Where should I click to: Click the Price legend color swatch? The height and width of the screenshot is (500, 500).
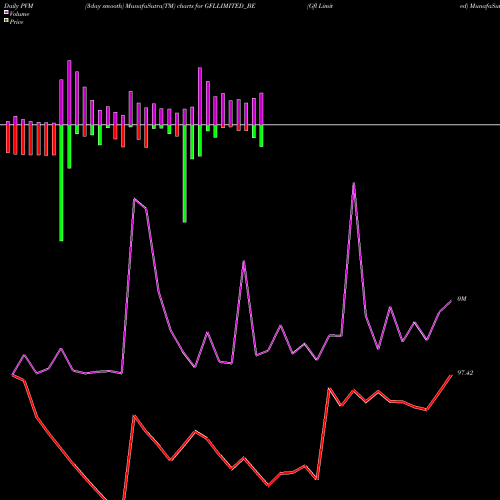coord(6,20)
